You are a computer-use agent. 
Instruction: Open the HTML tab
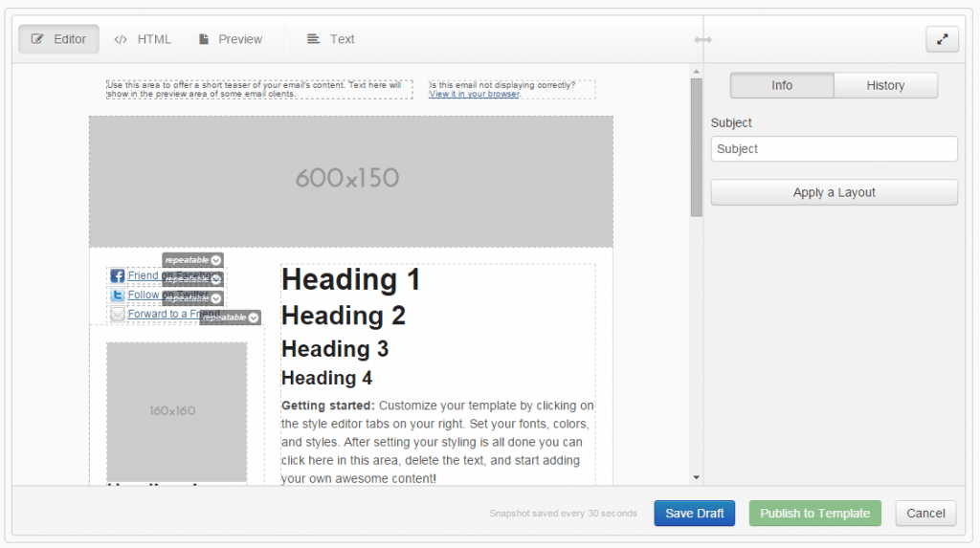[x=143, y=39]
